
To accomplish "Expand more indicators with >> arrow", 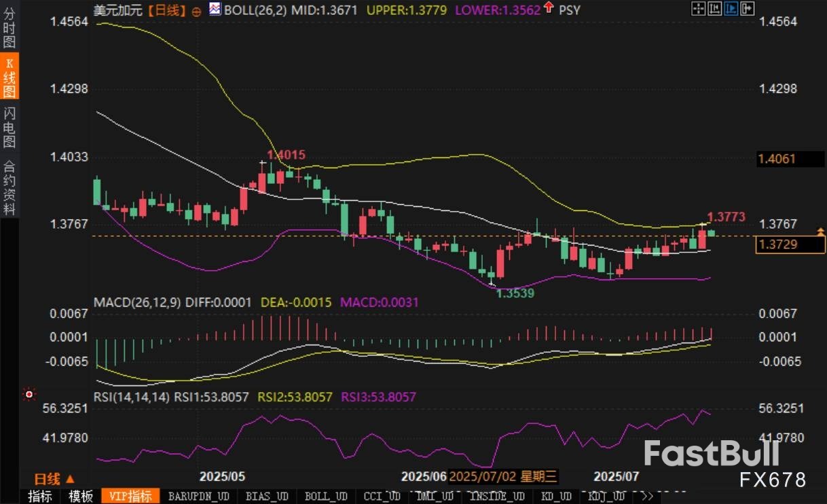I will pyautogui.click(x=648, y=497).
